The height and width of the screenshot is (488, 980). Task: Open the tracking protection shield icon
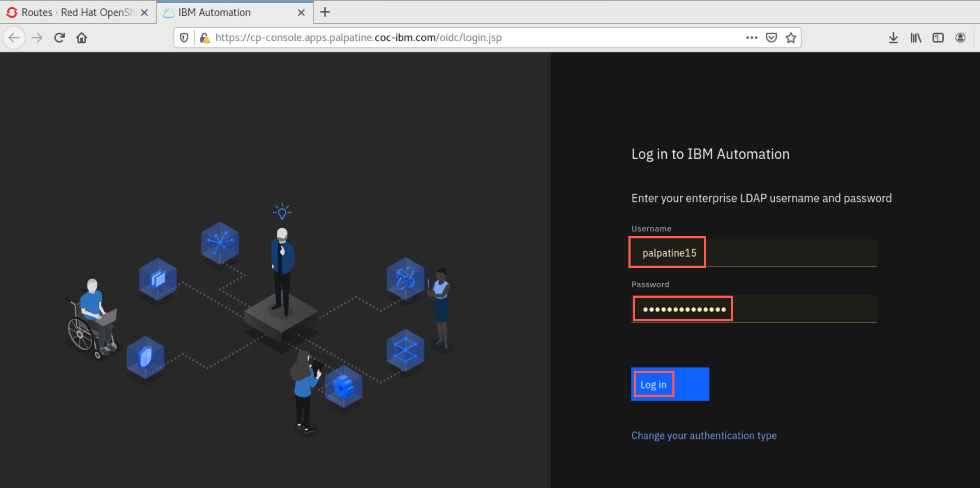click(184, 38)
